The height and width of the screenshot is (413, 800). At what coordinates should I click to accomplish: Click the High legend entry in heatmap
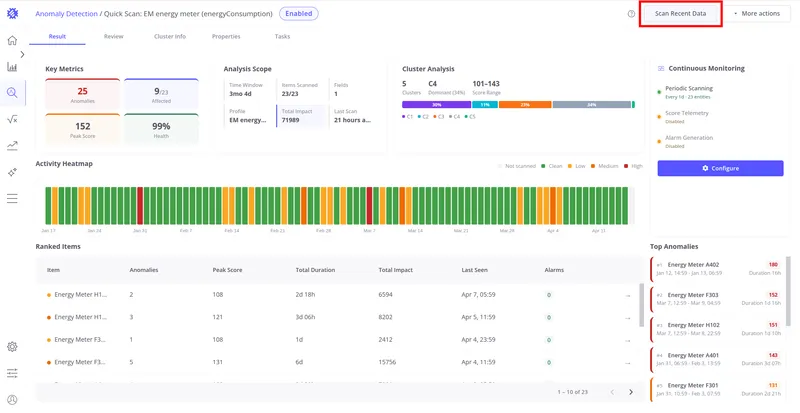pyautogui.click(x=633, y=166)
